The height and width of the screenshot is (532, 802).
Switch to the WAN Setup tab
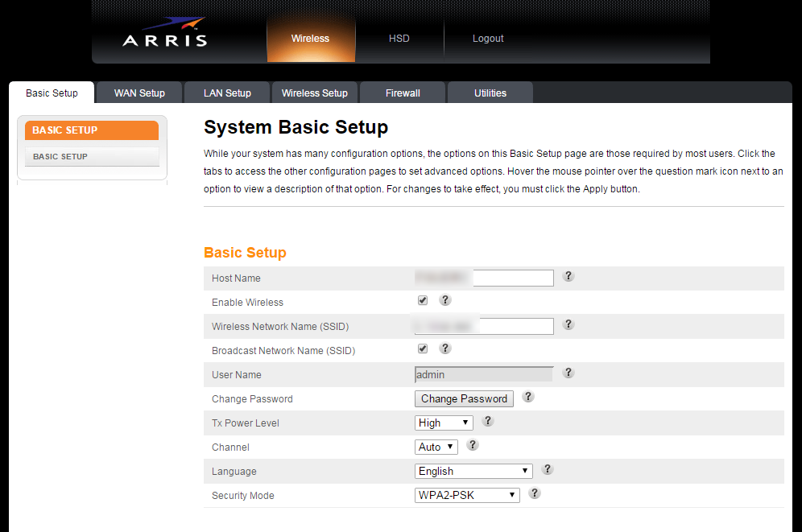tap(139, 93)
